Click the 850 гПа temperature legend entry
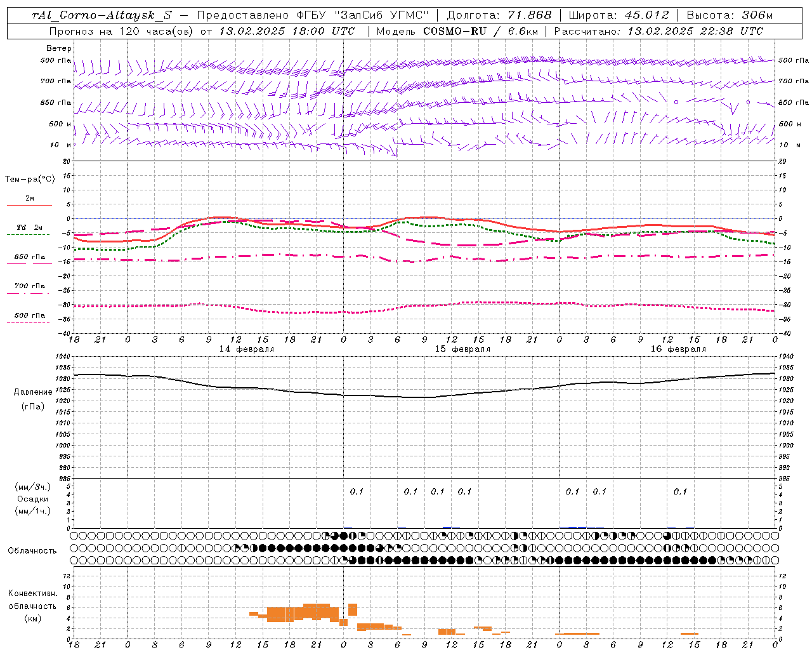The height and width of the screenshot is (650, 812). coord(29,257)
